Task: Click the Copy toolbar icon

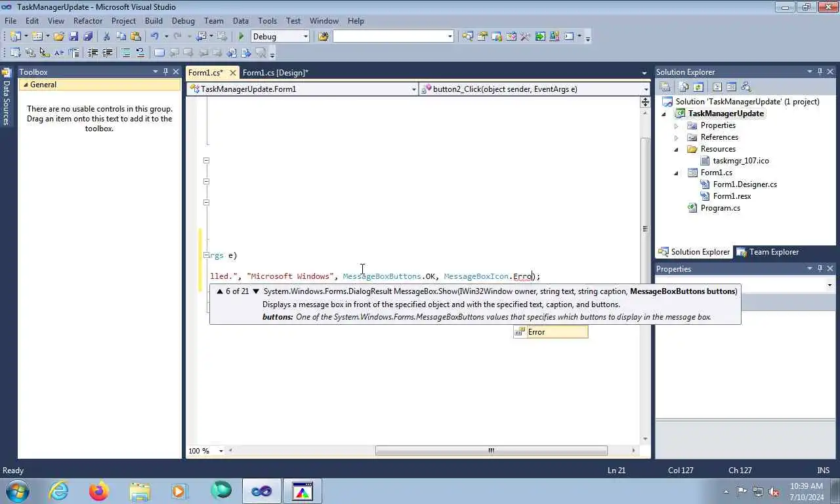Action: 121,37
